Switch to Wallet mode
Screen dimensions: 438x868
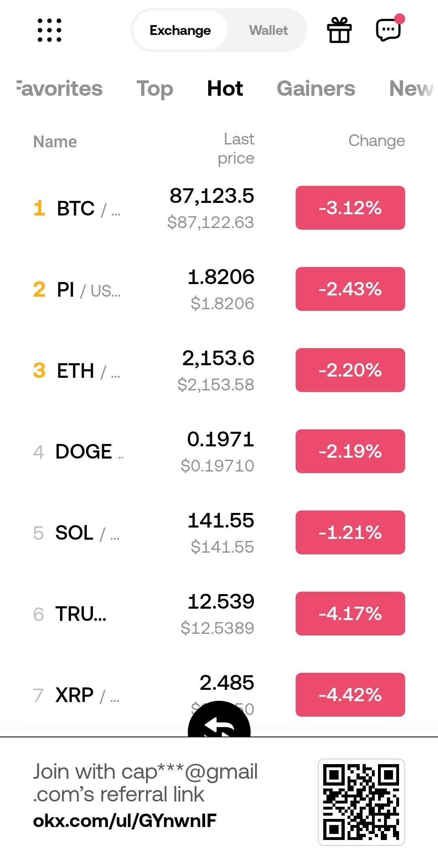(268, 30)
